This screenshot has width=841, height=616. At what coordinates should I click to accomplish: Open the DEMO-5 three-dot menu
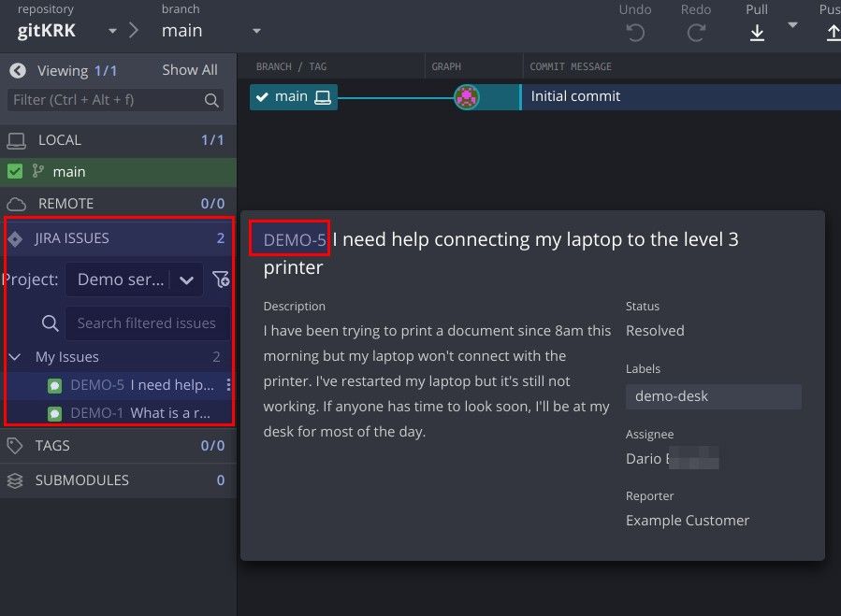pyautogui.click(x=228, y=385)
